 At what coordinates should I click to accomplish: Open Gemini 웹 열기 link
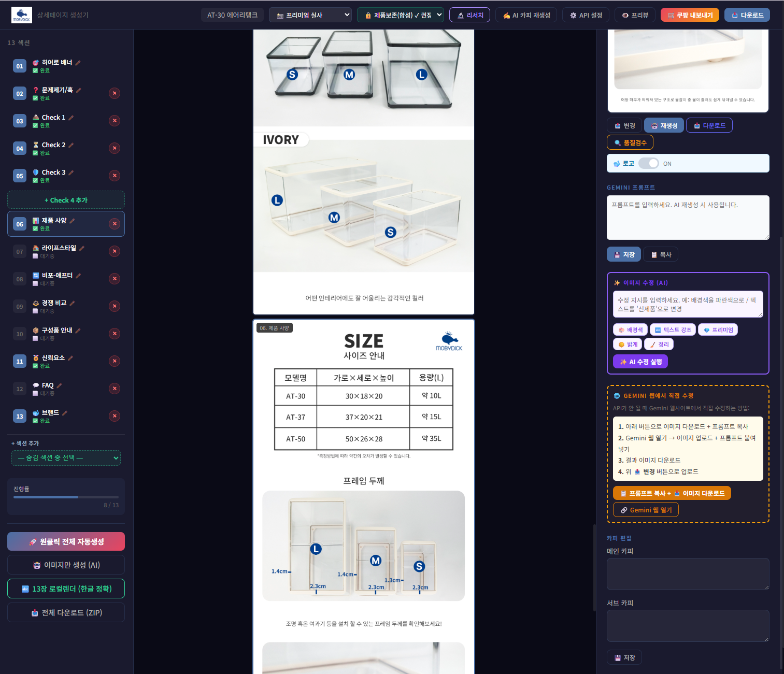point(646,510)
